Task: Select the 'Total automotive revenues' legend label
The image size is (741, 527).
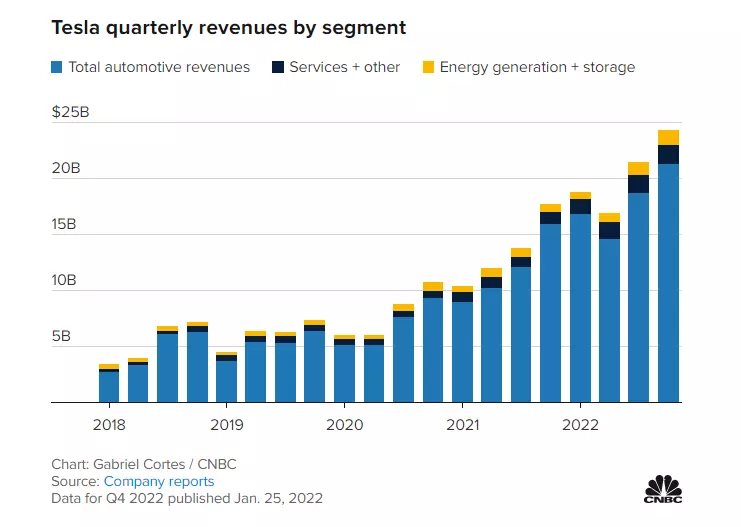Action: point(159,67)
